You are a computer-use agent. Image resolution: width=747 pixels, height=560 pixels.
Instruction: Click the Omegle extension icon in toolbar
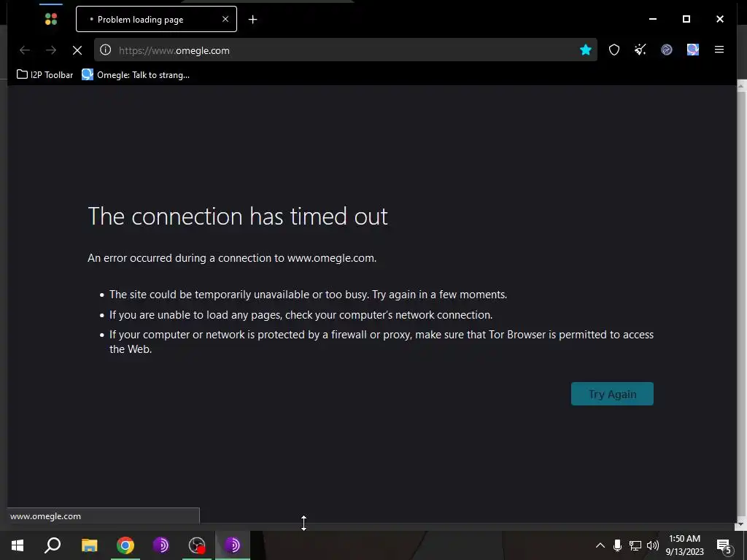(693, 50)
